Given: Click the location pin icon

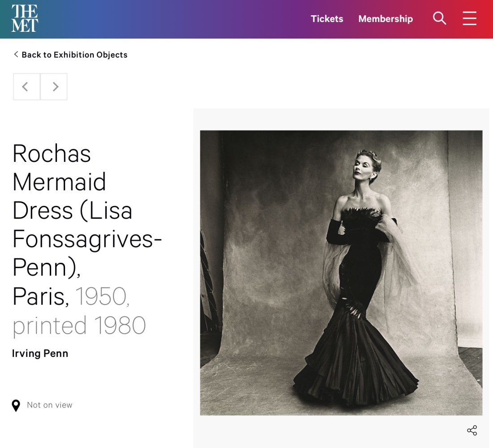Looking at the screenshot, I should click(x=16, y=405).
